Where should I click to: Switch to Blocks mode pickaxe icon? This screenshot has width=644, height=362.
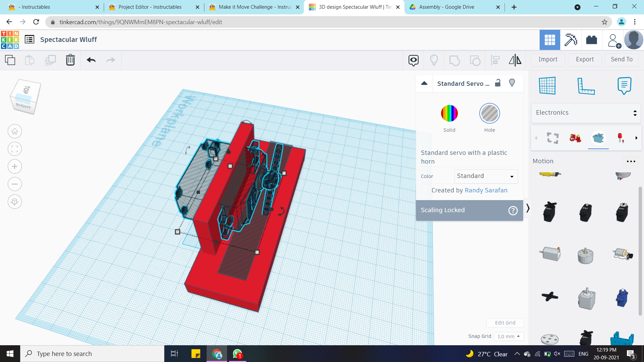[x=571, y=40]
